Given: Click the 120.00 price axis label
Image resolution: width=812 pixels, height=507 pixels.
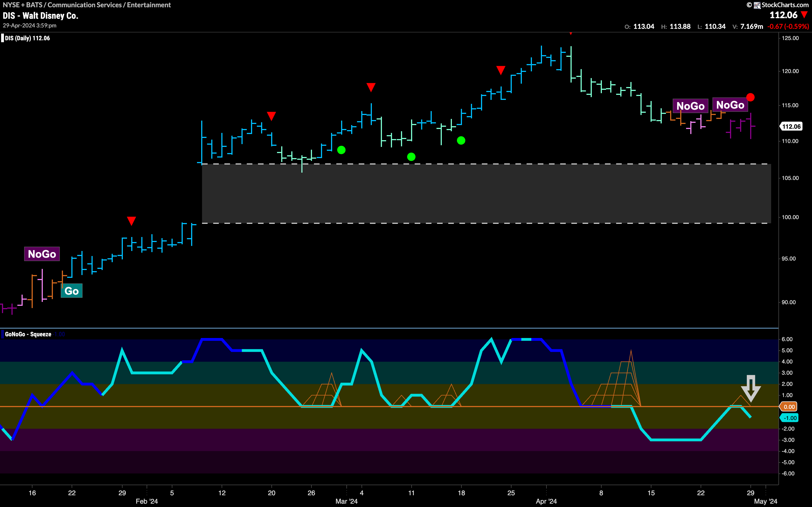Looking at the screenshot, I should pos(790,71).
